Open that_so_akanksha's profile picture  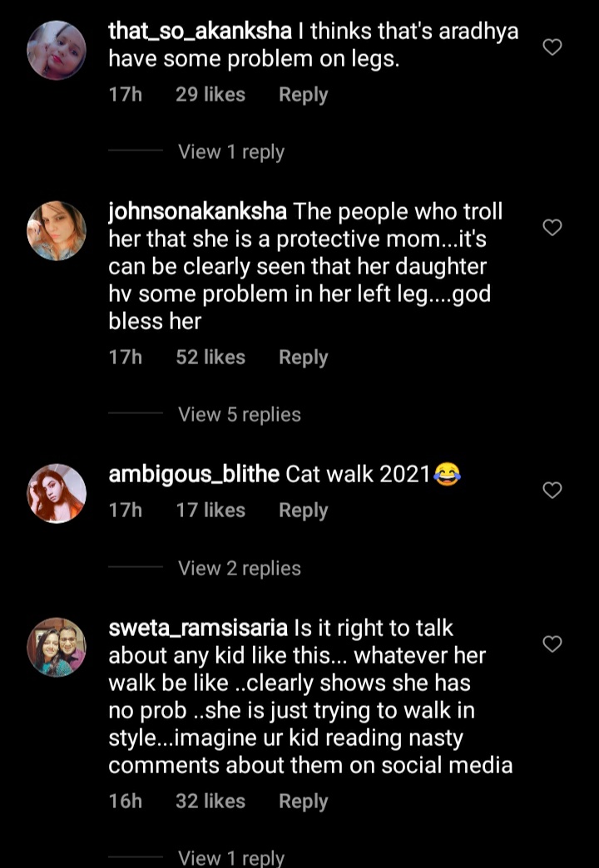pyautogui.click(x=57, y=50)
